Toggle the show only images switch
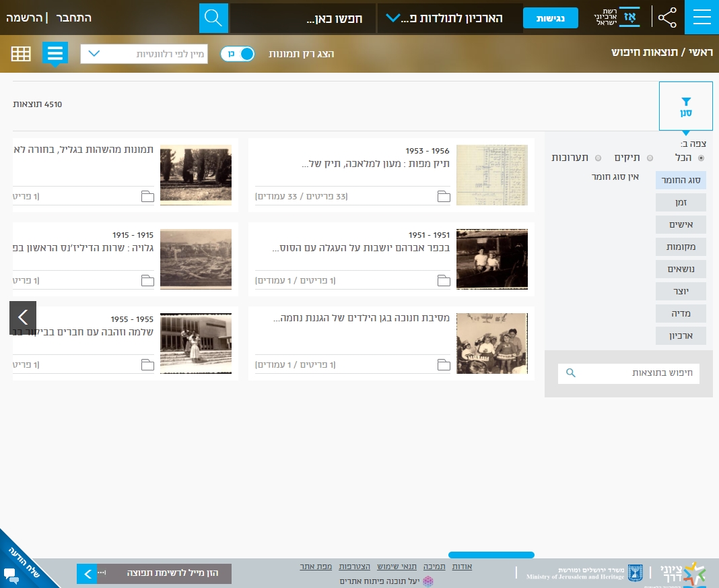The height and width of the screenshot is (588, 719). coord(238,54)
